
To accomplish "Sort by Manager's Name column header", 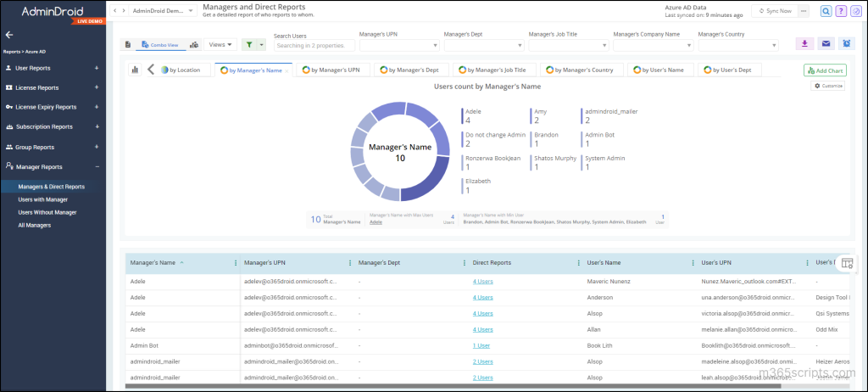I will click(153, 263).
